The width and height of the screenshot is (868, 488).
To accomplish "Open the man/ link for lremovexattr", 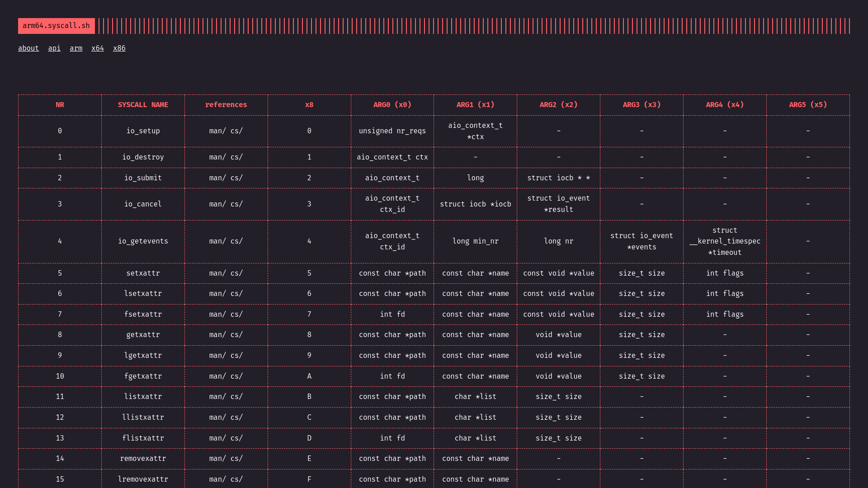I will tap(218, 479).
